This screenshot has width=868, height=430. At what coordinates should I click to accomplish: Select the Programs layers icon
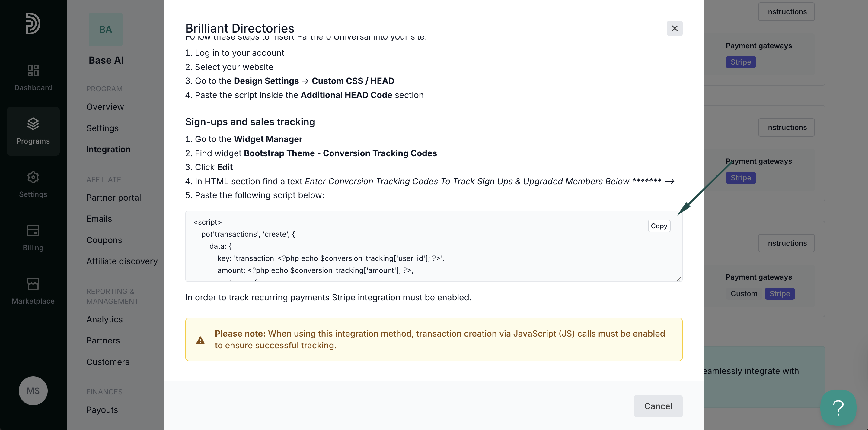[x=33, y=124]
